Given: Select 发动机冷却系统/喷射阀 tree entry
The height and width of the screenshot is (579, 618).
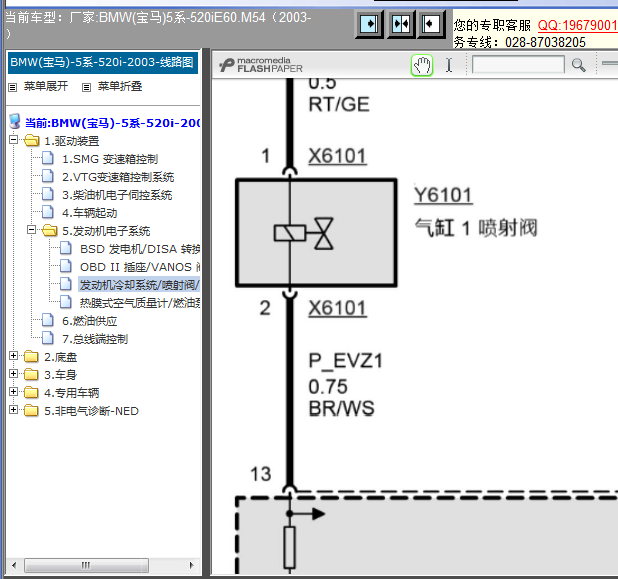Looking at the screenshot, I should (x=139, y=285).
